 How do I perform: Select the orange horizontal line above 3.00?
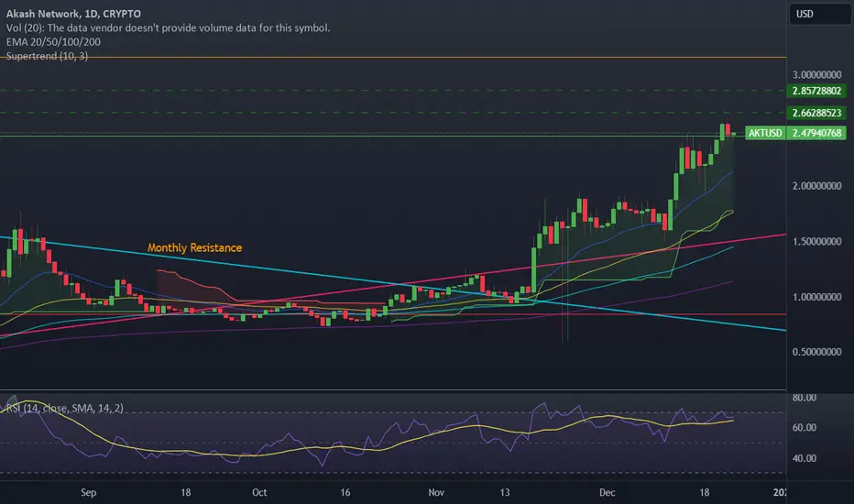[x=392, y=57]
